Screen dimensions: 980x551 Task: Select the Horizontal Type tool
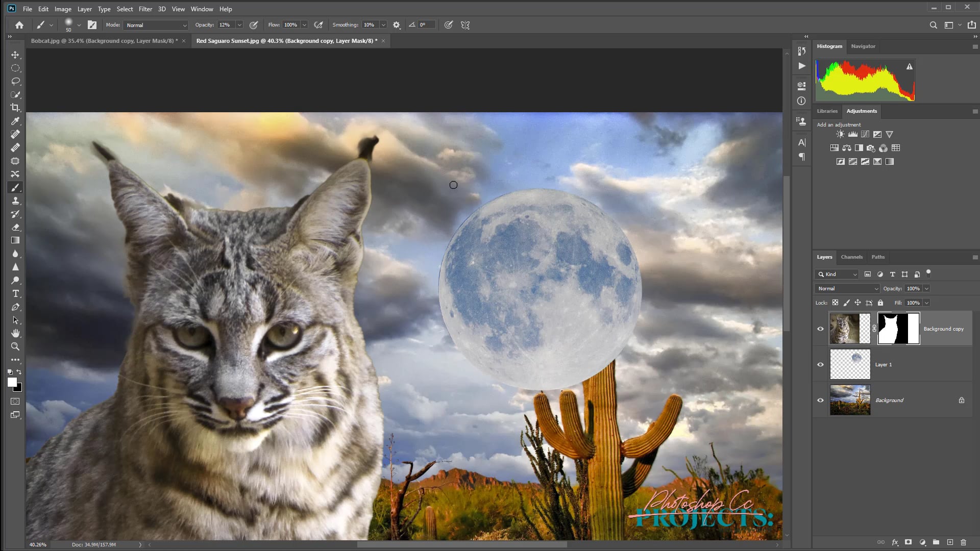15,293
